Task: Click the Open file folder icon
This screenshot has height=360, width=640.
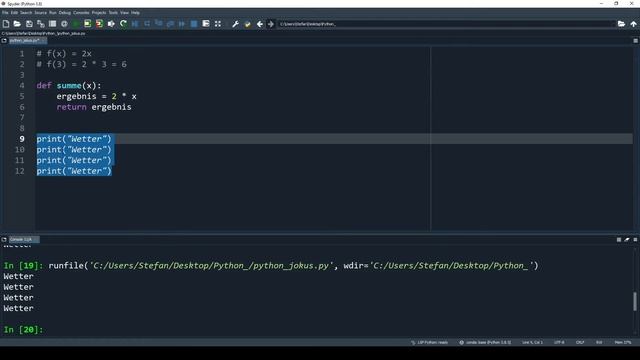Action: click(17, 24)
